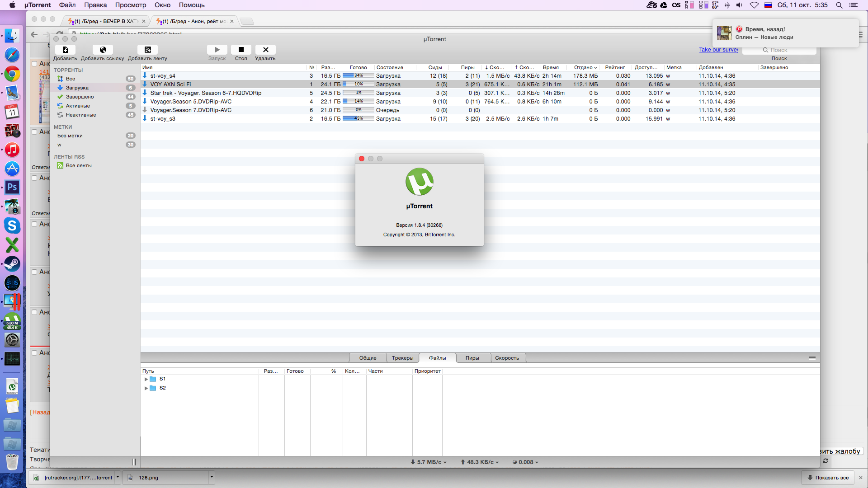Select the w label filter

click(95, 145)
